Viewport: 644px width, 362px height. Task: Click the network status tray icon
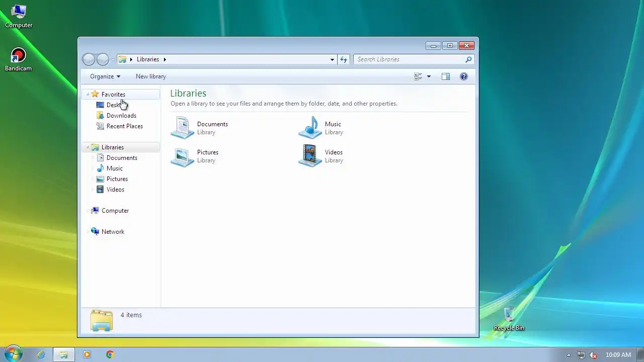pyautogui.click(x=581, y=354)
